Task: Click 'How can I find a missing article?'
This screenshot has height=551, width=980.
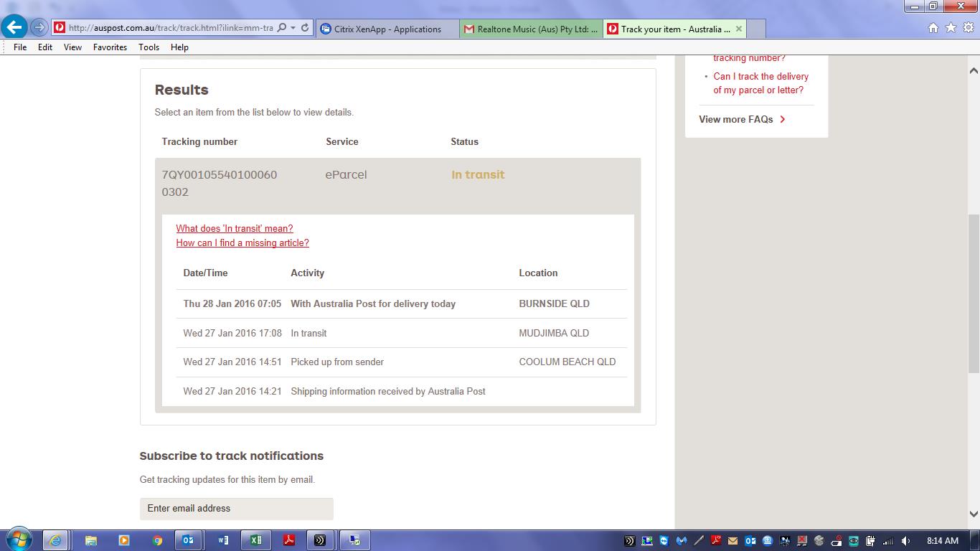Action: click(x=242, y=242)
